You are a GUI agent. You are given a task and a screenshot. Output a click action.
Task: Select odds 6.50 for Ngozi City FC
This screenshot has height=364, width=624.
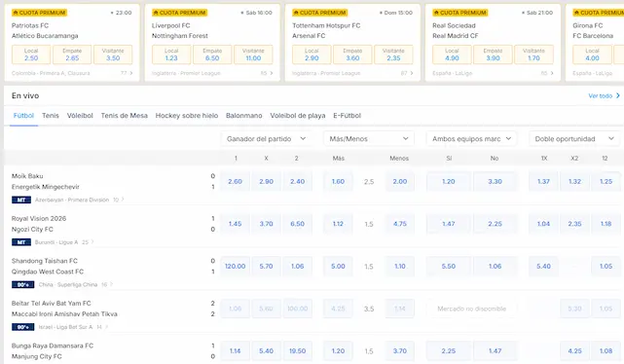[x=297, y=224]
